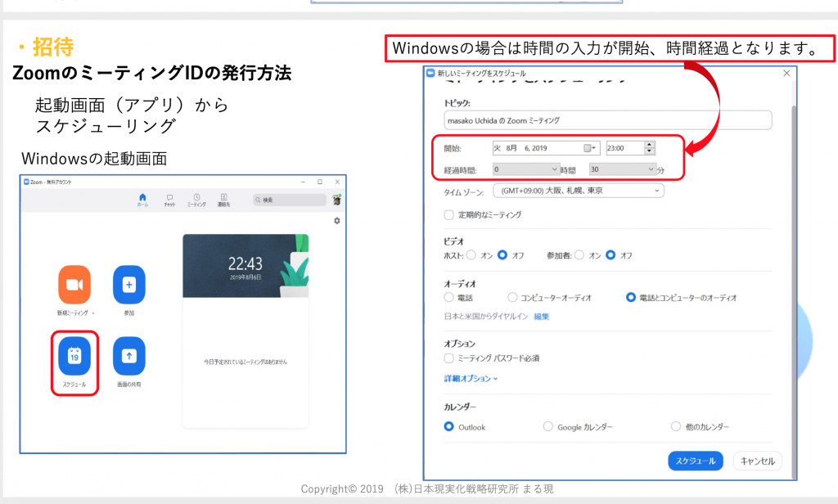This screenshot has height=504, width=838.
Task: Open the Meetings (ミーティング) tab
Action: tap(196, 200)
